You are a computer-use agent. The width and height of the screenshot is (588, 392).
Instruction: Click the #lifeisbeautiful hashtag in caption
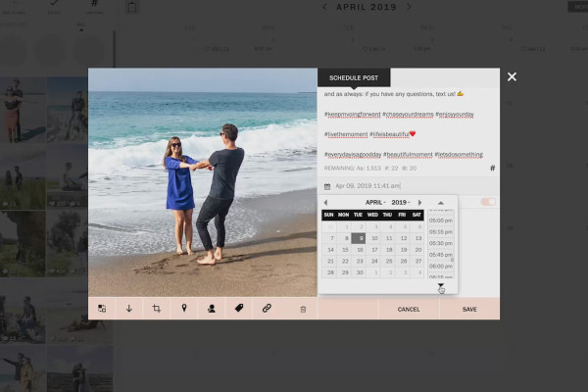(389, 134)
